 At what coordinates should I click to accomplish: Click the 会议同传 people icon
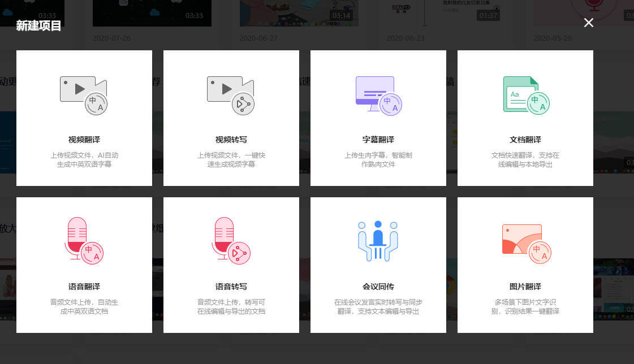(378, 241)
